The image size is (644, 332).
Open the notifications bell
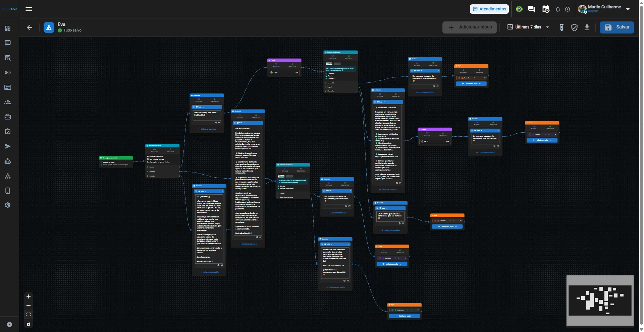(558, 9)
